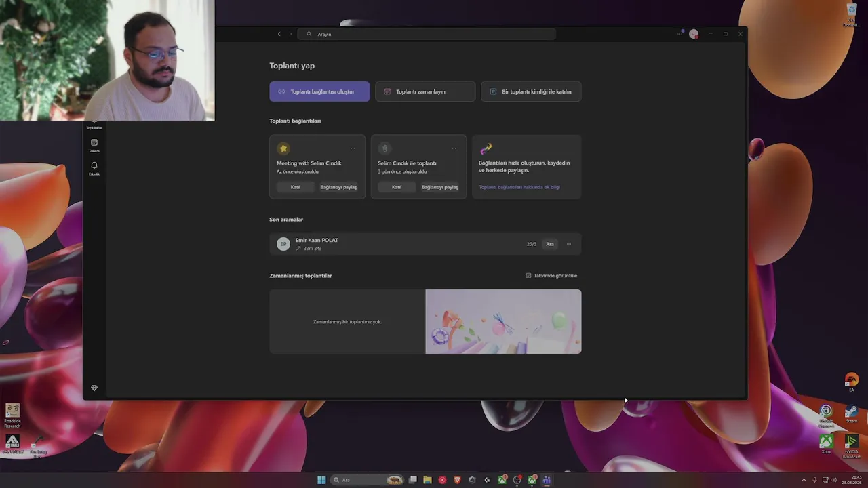The width and height of the screenshot is (868, 488).
Task: Select the Emir Kaan POLAT call entry
Action: pos(425,244)
